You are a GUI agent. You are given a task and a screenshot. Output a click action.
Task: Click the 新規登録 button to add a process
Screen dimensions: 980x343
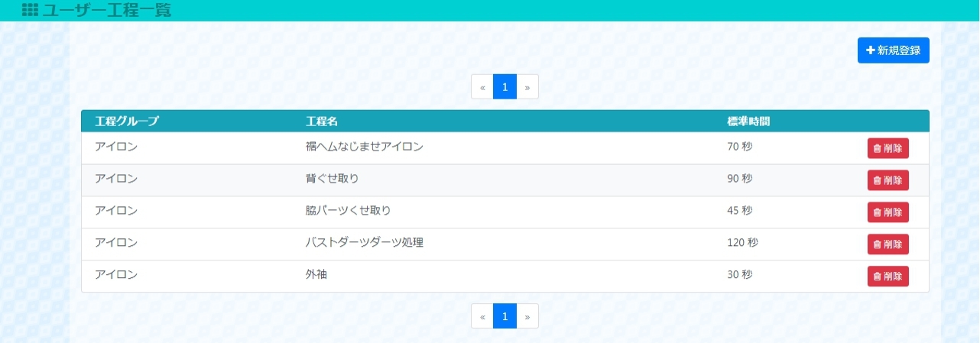point(893,50)
